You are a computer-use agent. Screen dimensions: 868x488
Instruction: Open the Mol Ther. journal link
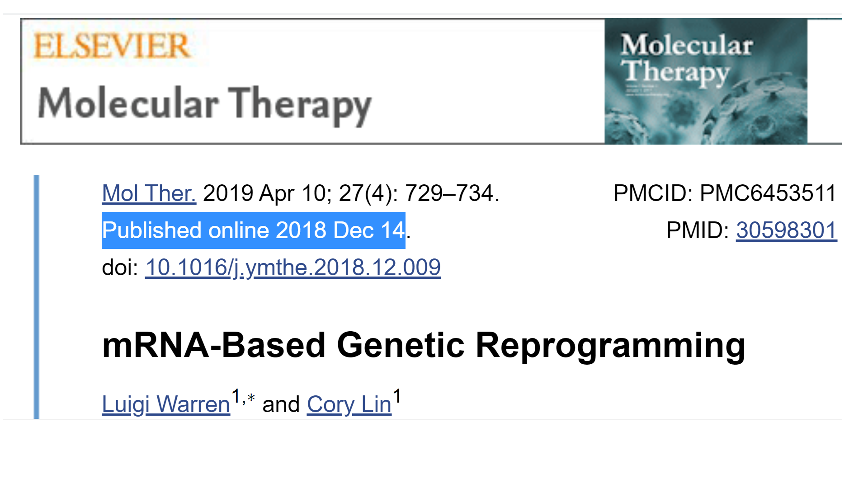pyautogui.click(x=149, y=193)
